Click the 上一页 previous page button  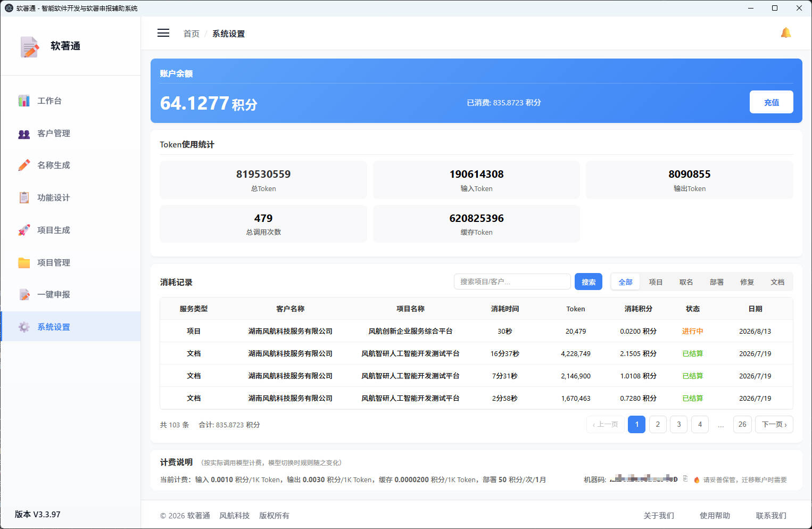click(x=606, y=424)
